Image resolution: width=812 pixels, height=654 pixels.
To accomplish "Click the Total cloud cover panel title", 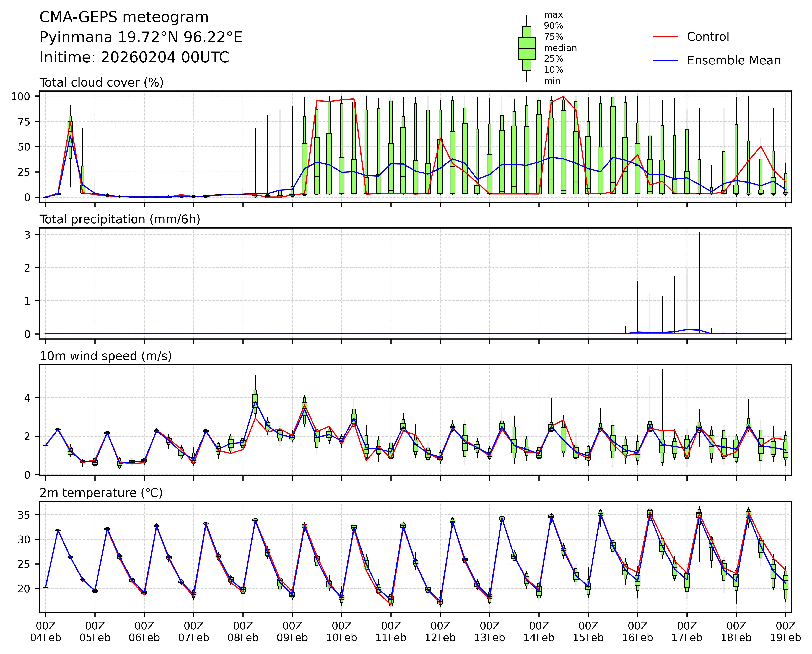I will click(x=101, y=82).
